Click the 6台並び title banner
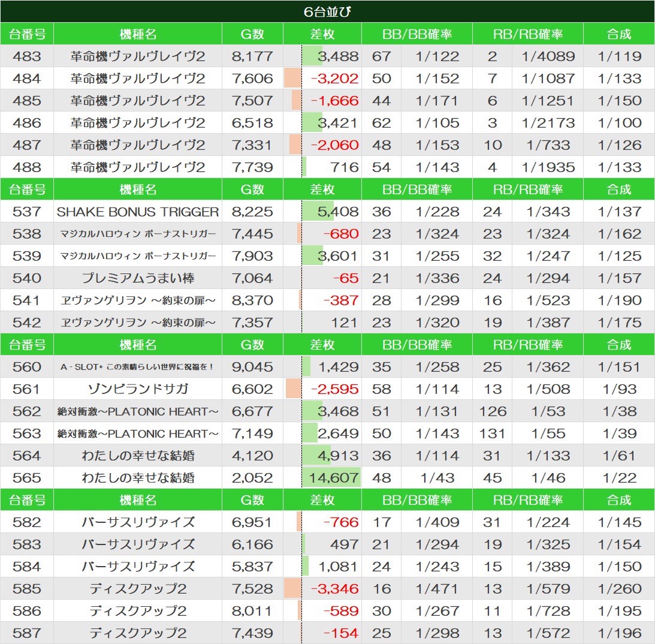The width and height of the screenshot is (655, 644). (x=327, y=11)
